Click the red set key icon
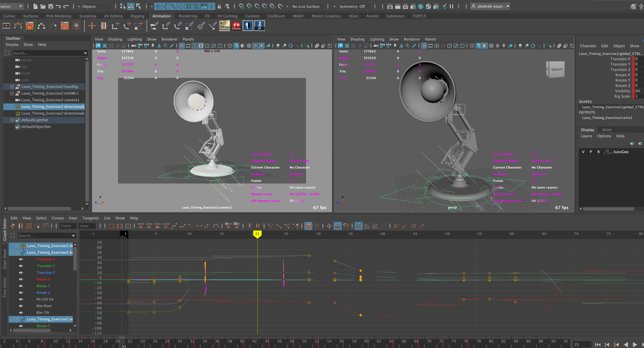Screen dimensions: 644x348 (92, 26)
